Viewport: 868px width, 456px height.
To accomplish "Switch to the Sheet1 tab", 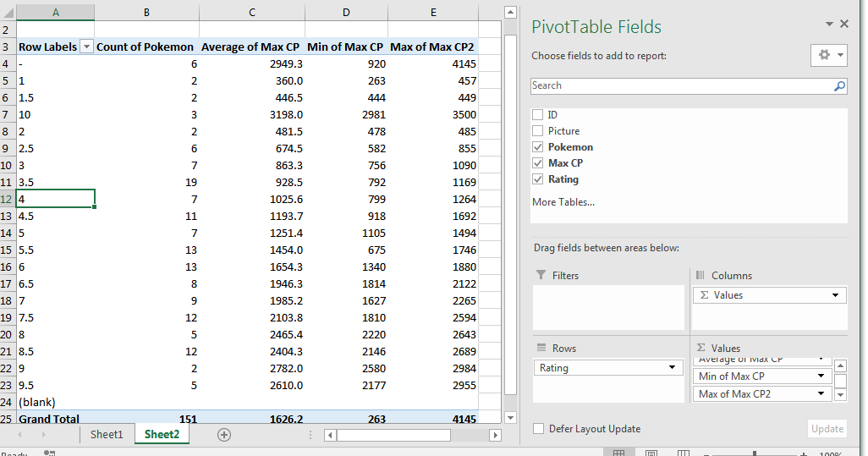I will tap(107, 434).
